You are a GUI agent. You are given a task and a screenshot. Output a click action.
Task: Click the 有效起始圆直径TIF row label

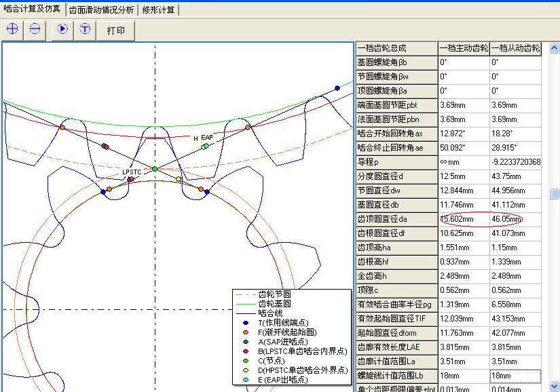[x=397, y=319]
